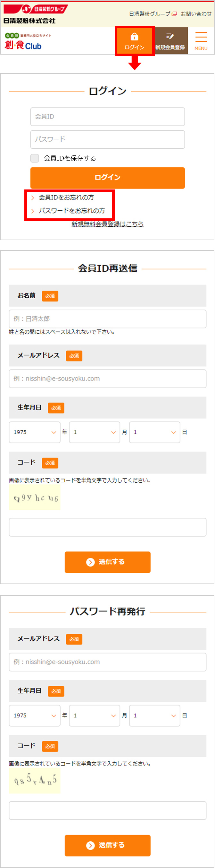
Task: Click 会員IDをお忘れの方 link
Action: pos(66,197)
